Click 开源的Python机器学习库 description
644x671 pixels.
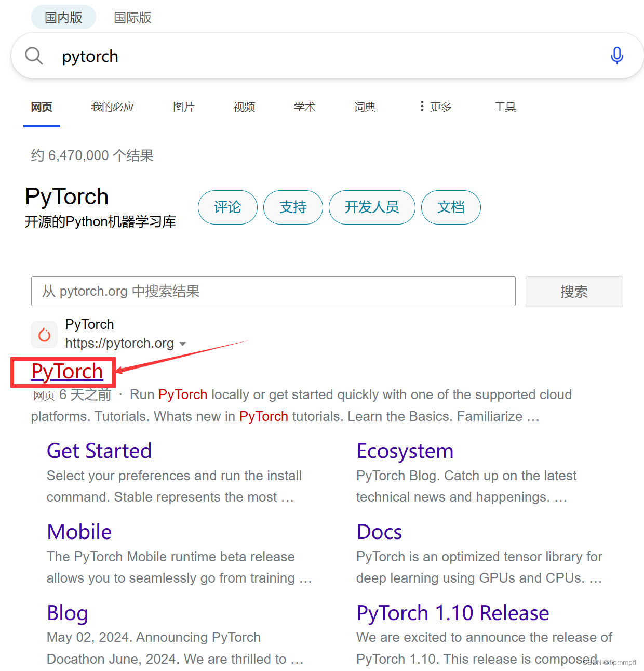(100, 222)
